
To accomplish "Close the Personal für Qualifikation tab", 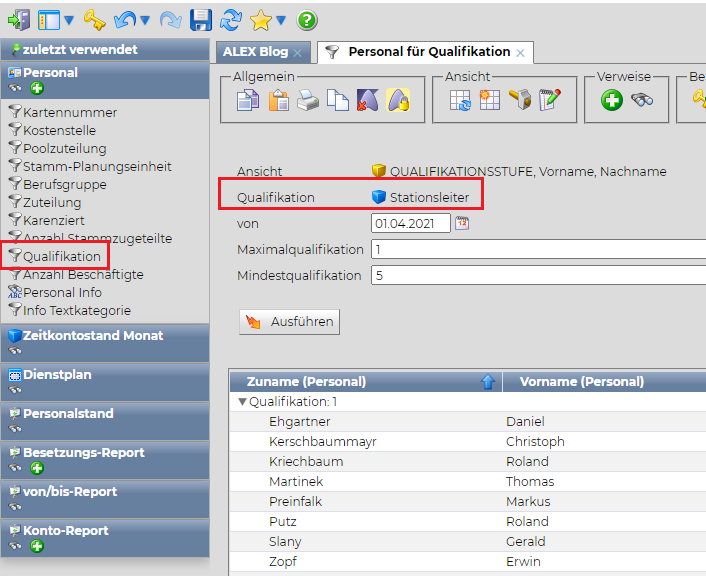I will pos(520,53).
